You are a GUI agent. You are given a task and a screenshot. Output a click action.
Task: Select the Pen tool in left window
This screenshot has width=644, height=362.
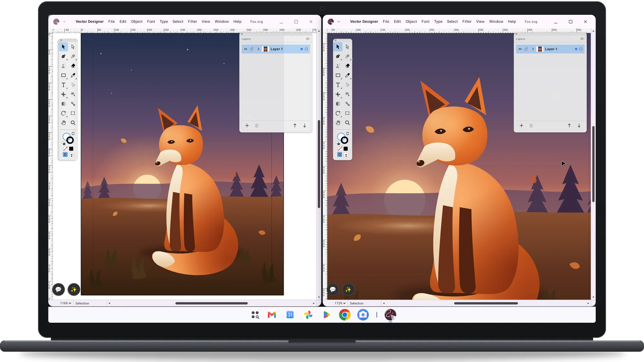click(x=63, y=56)
